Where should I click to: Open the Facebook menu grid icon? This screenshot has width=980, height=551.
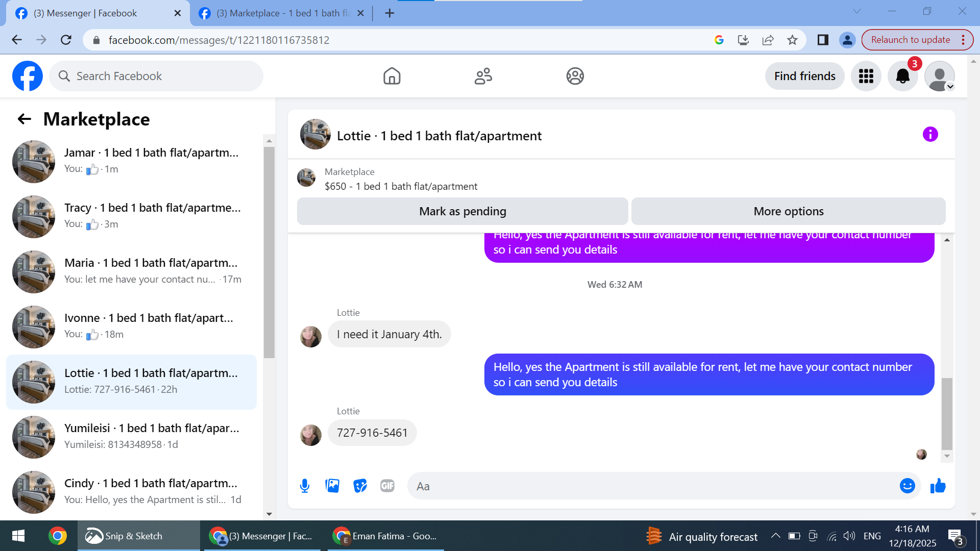pos(866,76)
